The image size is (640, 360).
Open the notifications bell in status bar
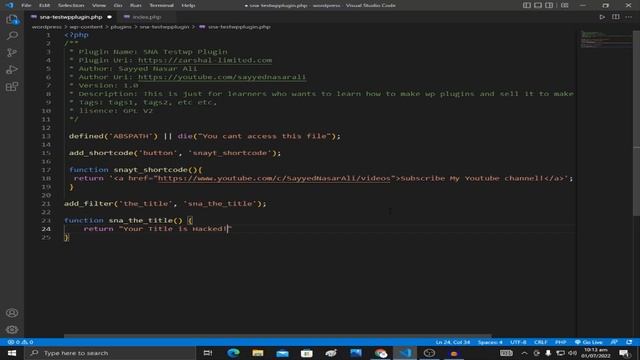629,342
